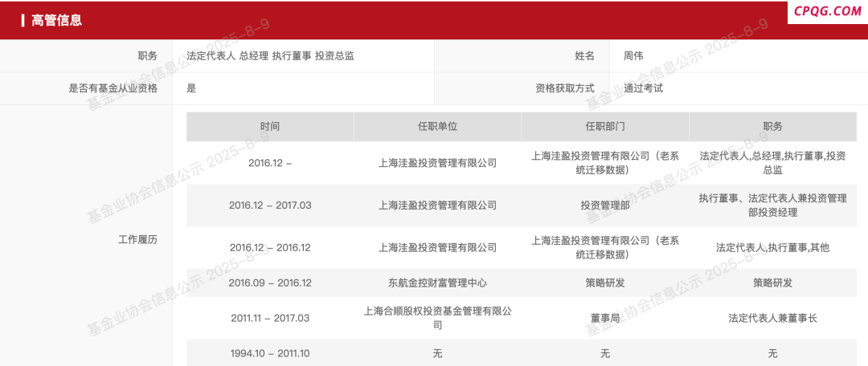This screenshot has height=366, width=868.
Task: Click the 工作履历 row label
Action: pyautogui.click(x=138, y=240)
